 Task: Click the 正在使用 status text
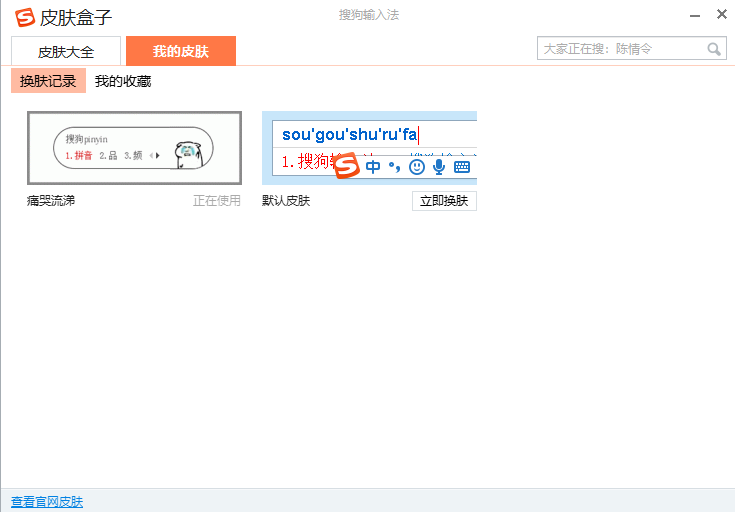coord(217,201)
